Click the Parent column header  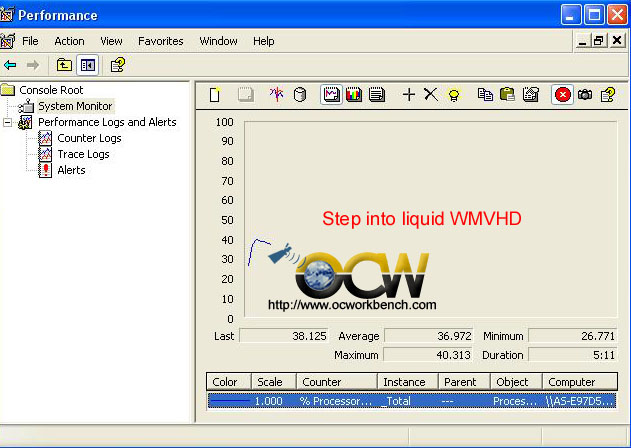click(464, 382)
